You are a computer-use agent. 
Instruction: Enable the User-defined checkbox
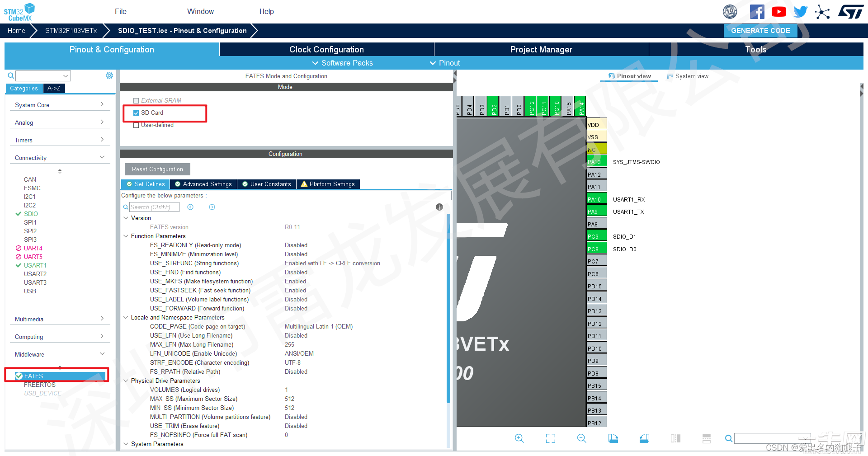click(x=136, y=125)
